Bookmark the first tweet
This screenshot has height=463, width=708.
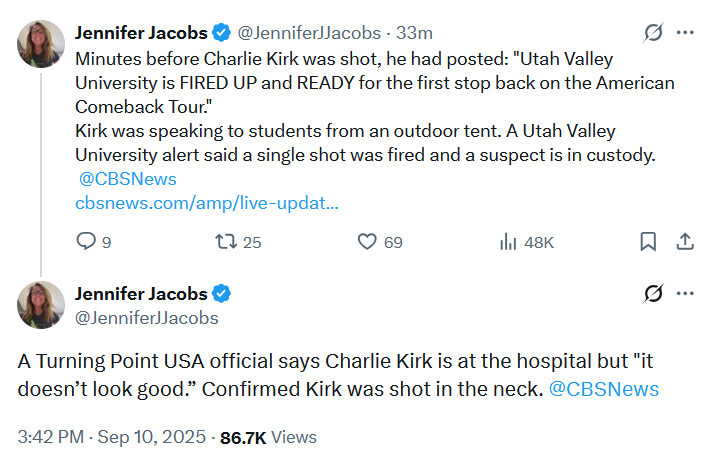pos(648,241)
